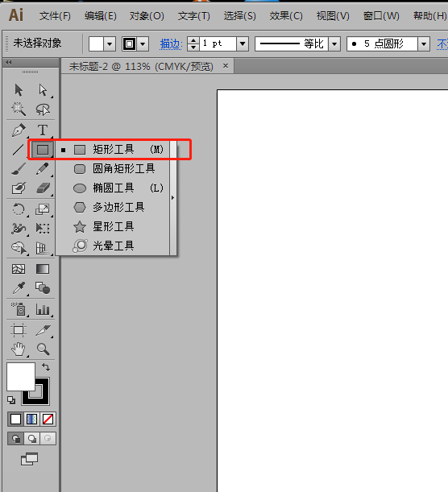The height and width of the screenshot is (492, 448).
Task: Choose 多边形工具 from the flyout
Action: 113,207
